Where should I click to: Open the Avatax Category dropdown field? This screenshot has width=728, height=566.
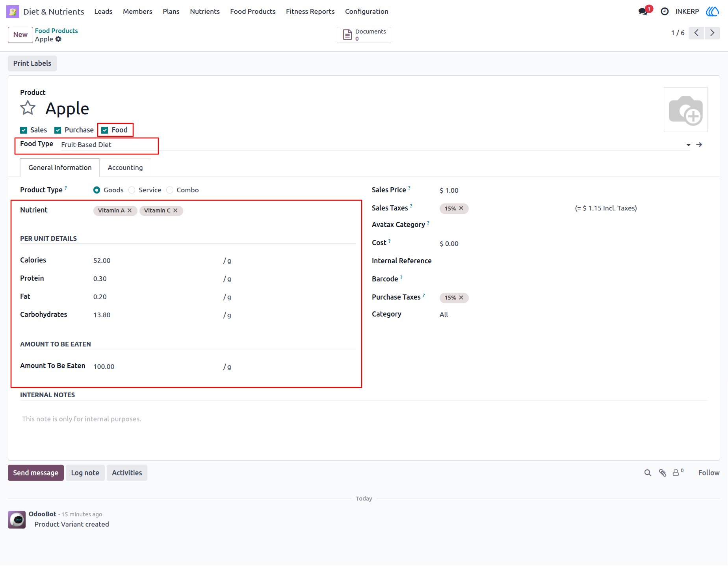(574, 225)
